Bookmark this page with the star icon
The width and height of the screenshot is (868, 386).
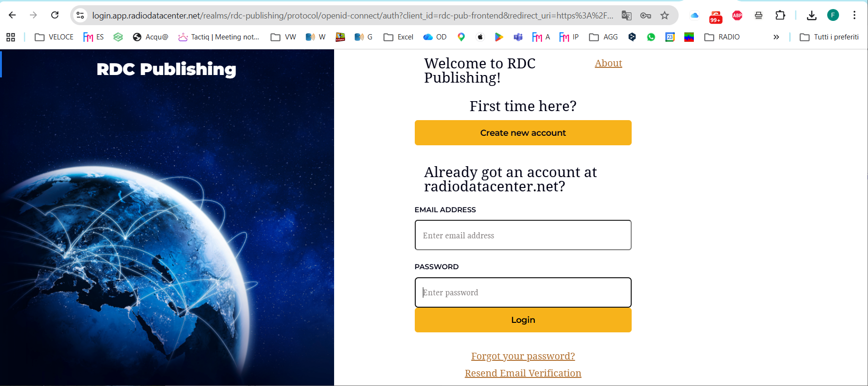pyautogui.click(x=664, y=16)
